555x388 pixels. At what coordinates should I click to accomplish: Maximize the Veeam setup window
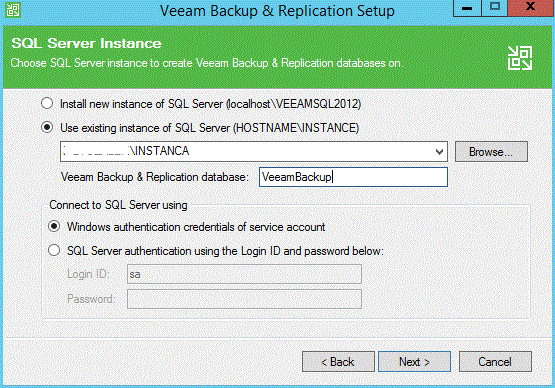click(494, 8)
